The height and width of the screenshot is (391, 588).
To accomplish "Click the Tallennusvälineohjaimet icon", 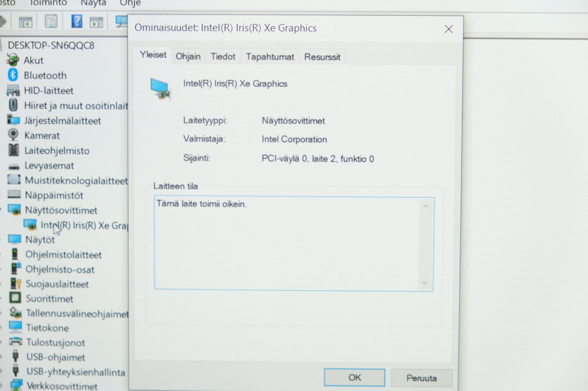I will (x=16, y=312).
